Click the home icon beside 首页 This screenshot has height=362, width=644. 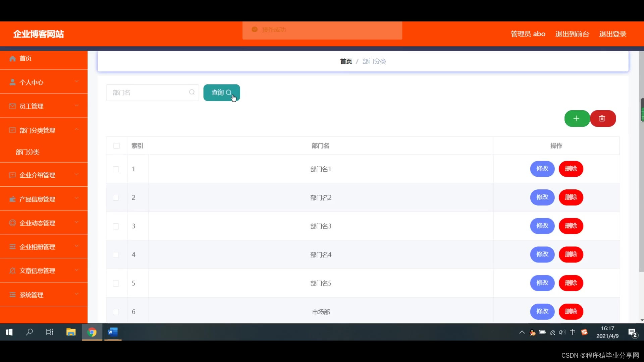click(x=12, y=59)
